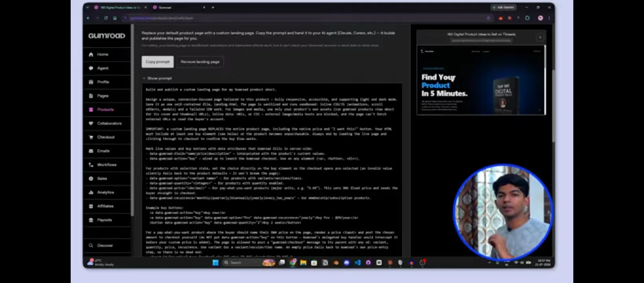The image size is (644, 283).
Task: Click the landing page preview thumbnail
Action: 481,80
